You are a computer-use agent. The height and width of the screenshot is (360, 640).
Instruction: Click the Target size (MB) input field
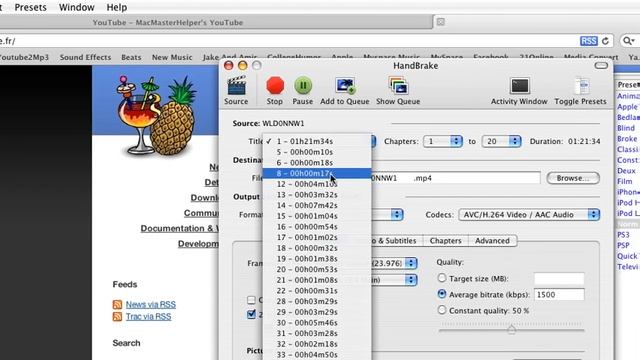(559, 278)
